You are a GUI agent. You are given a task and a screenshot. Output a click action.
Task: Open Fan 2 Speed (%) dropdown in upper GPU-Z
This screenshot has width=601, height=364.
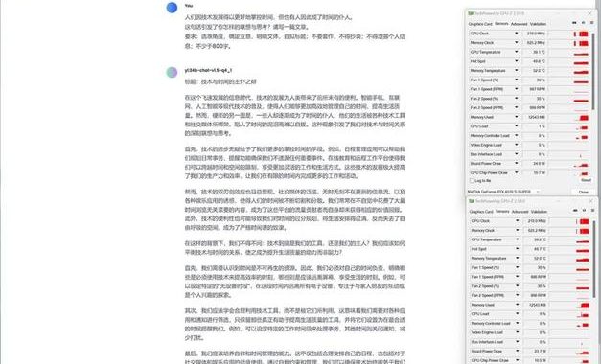pyautogui.click(x=517, y=99)
